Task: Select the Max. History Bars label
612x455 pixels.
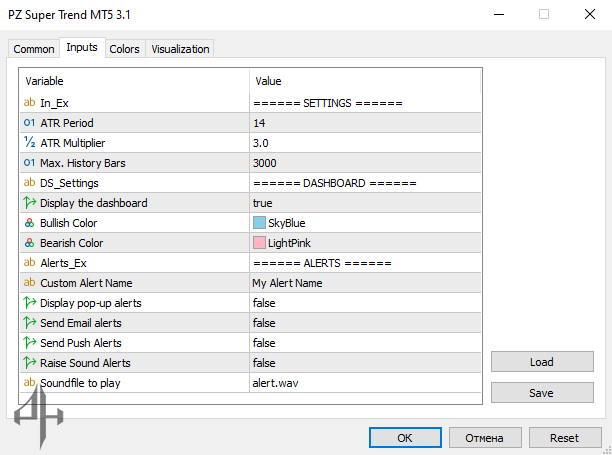Action: 83,163
